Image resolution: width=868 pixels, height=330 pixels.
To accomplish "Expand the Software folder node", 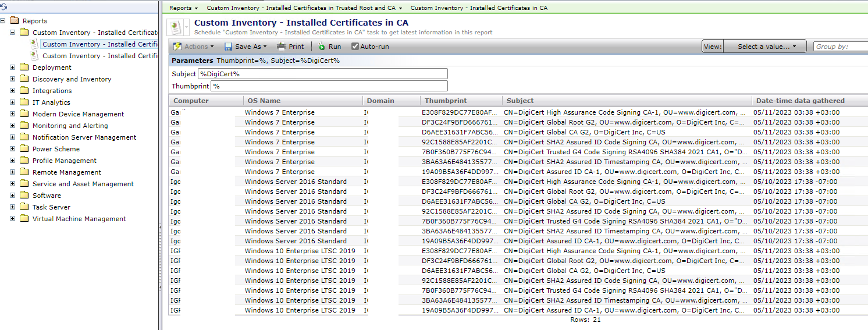I will [13, 196].
